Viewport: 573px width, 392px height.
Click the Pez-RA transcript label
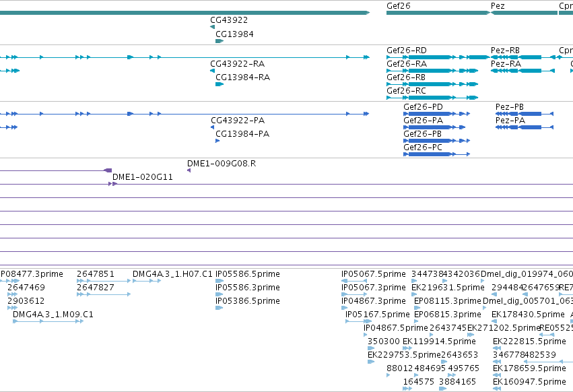tap(506, 63)
